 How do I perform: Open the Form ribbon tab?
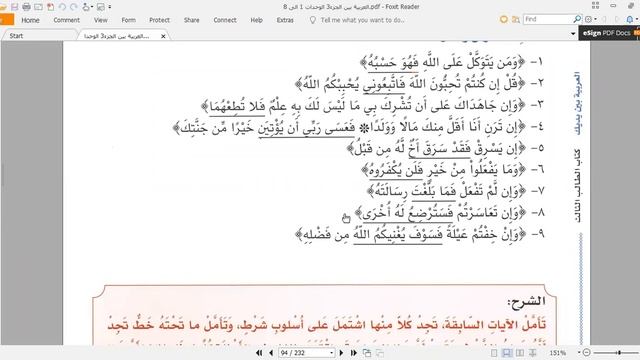click(129, 20)
